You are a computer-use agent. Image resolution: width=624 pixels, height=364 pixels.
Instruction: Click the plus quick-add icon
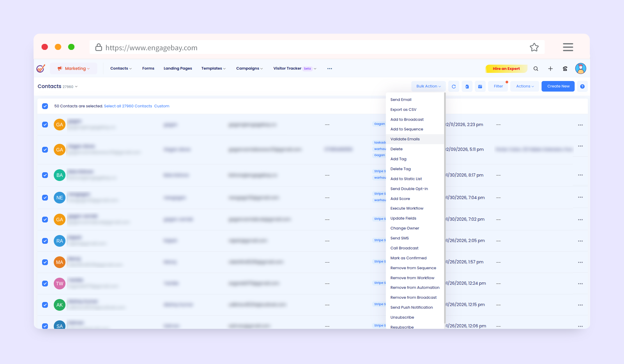pos(550,69)
